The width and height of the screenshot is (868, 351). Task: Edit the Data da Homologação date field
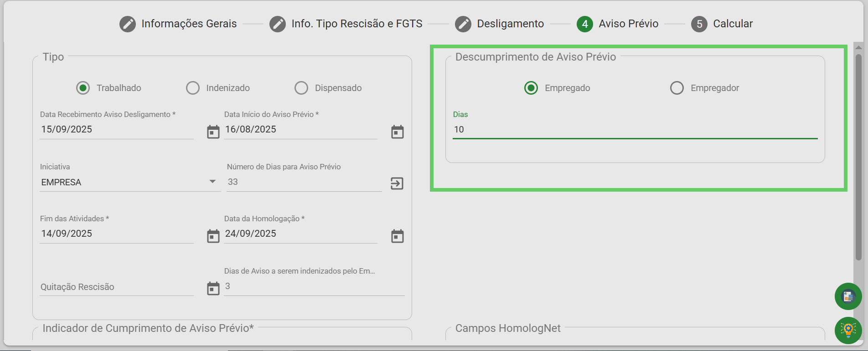[x=300, y=234]
